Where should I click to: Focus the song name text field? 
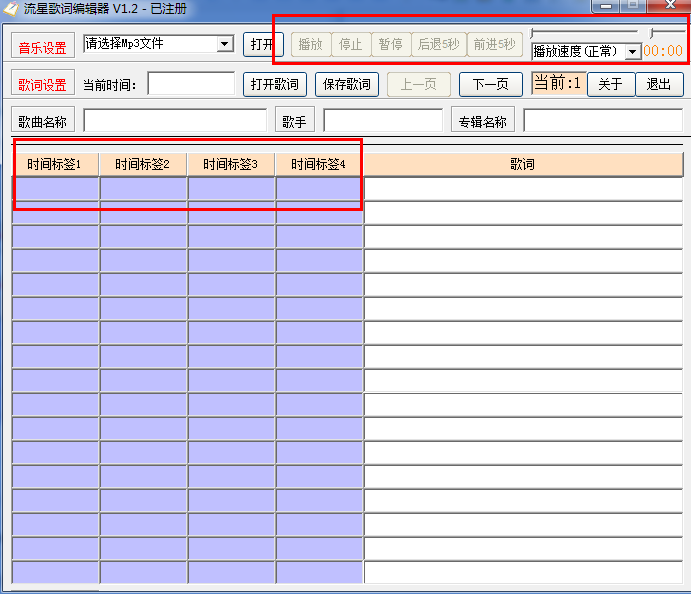tap(175, 120)
